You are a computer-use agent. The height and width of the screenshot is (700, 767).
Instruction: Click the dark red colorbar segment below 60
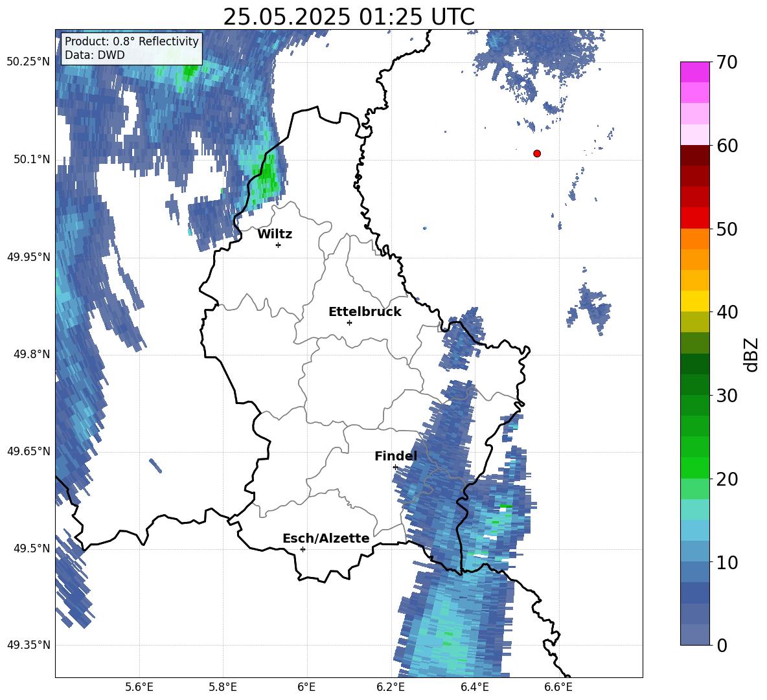[694, 155]
